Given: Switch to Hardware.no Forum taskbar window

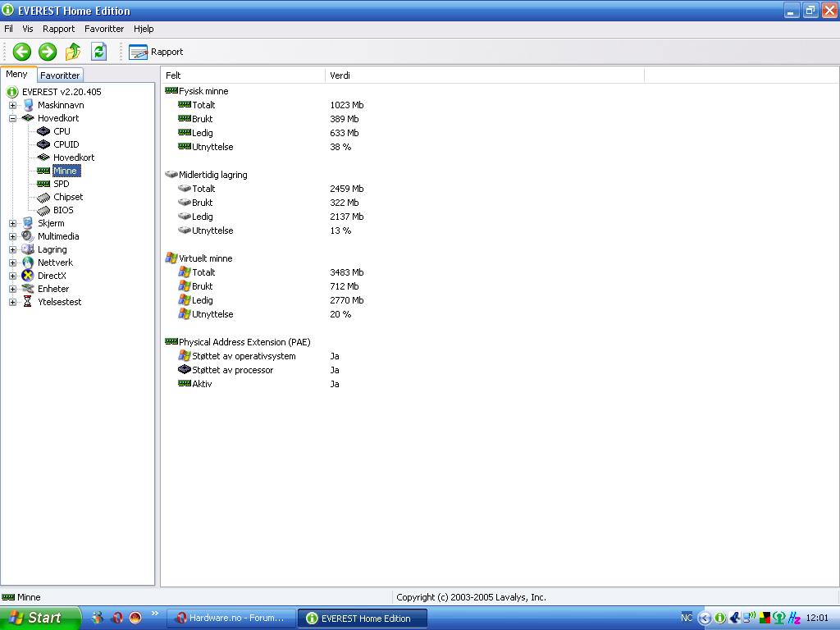Looking at the screenshot, I should (232, 619).
